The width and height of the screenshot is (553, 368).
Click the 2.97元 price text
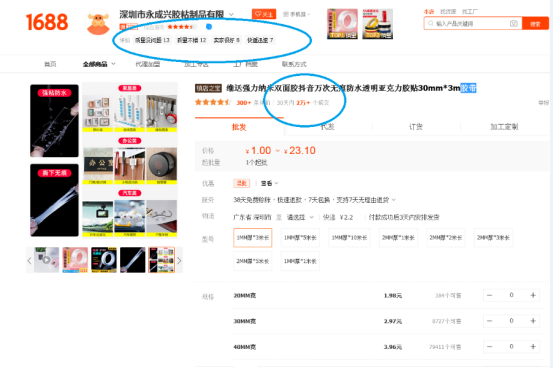coord(393,321)
